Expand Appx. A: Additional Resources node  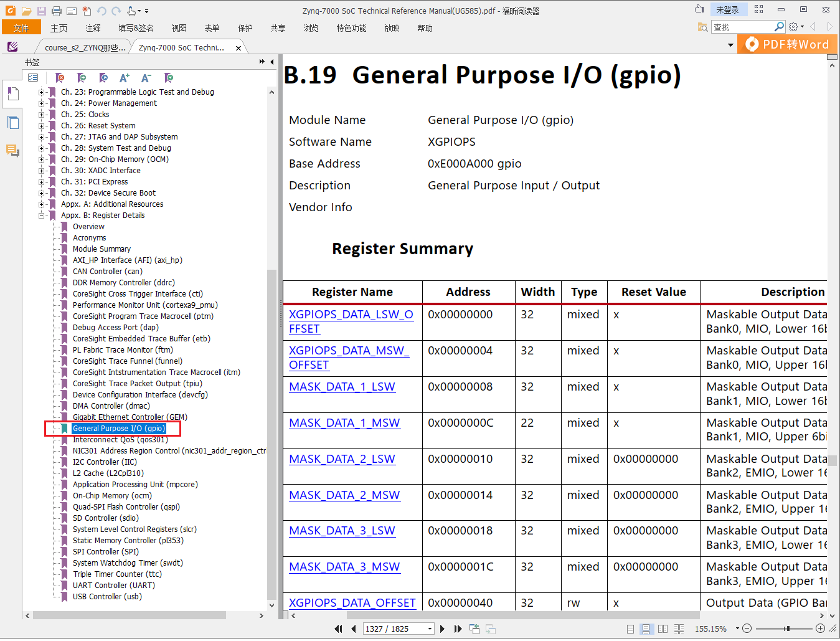(42, 204)
